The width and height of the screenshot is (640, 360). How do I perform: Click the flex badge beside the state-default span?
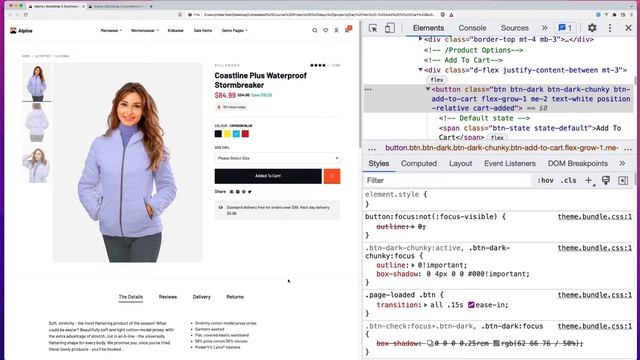(x=497, y=138)
